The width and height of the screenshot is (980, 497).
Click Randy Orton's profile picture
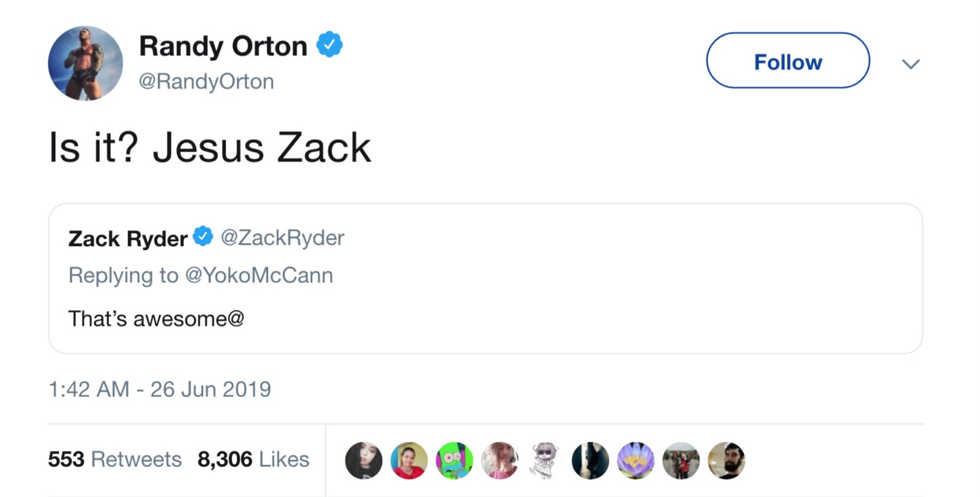pyautogui.click(x=85, y=63)
